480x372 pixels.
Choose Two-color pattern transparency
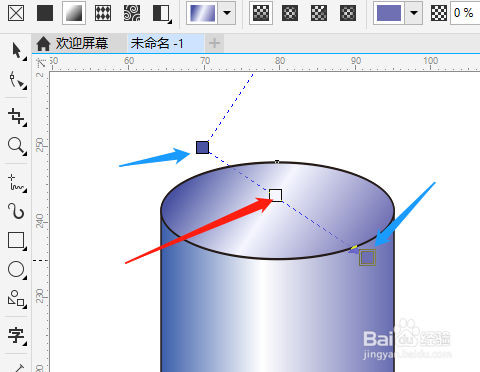tap(162, 13)
